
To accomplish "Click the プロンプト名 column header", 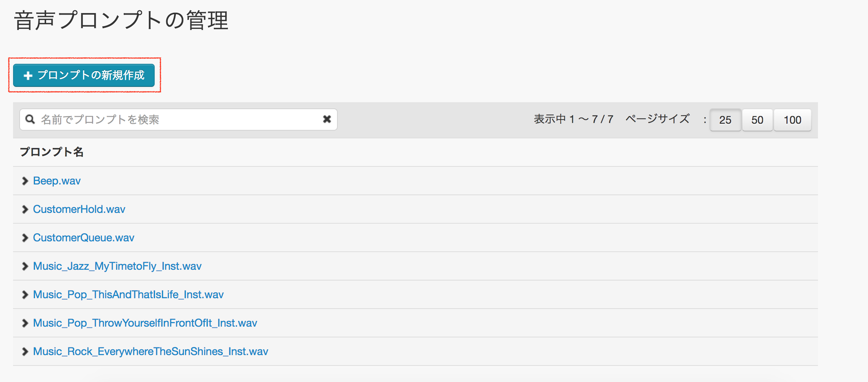I will (52, 152).
